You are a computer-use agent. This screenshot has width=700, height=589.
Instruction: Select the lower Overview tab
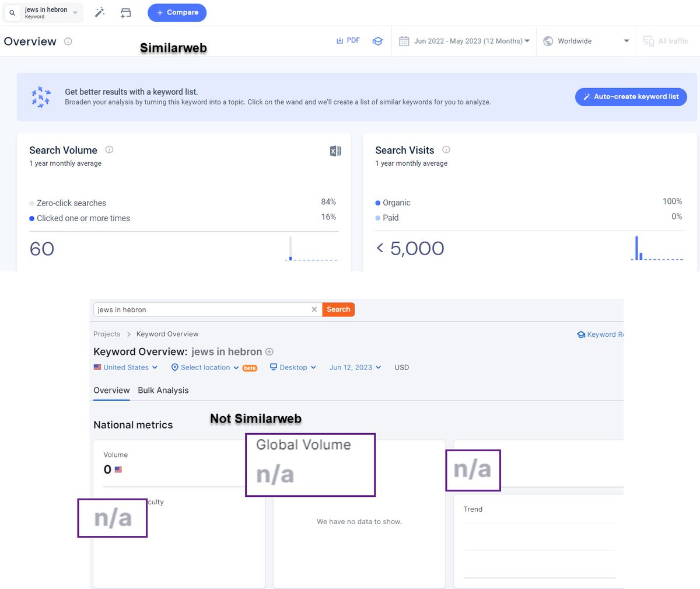click(111, 391)
